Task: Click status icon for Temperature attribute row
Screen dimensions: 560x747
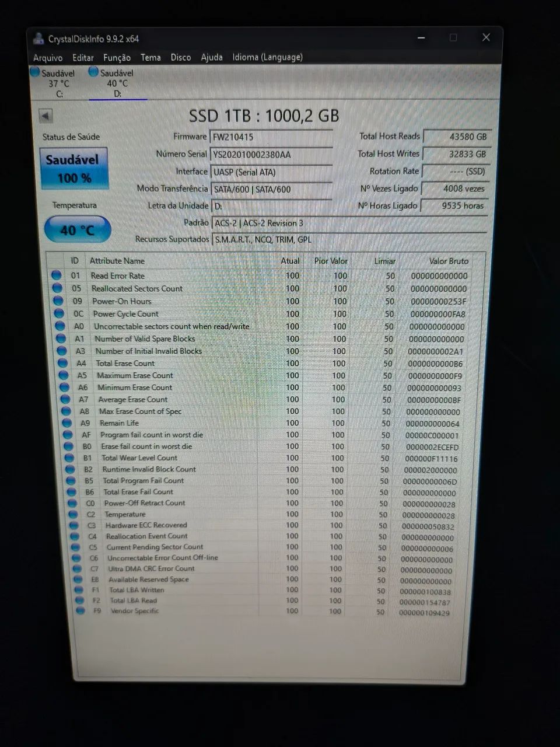Action: [73, 514]
